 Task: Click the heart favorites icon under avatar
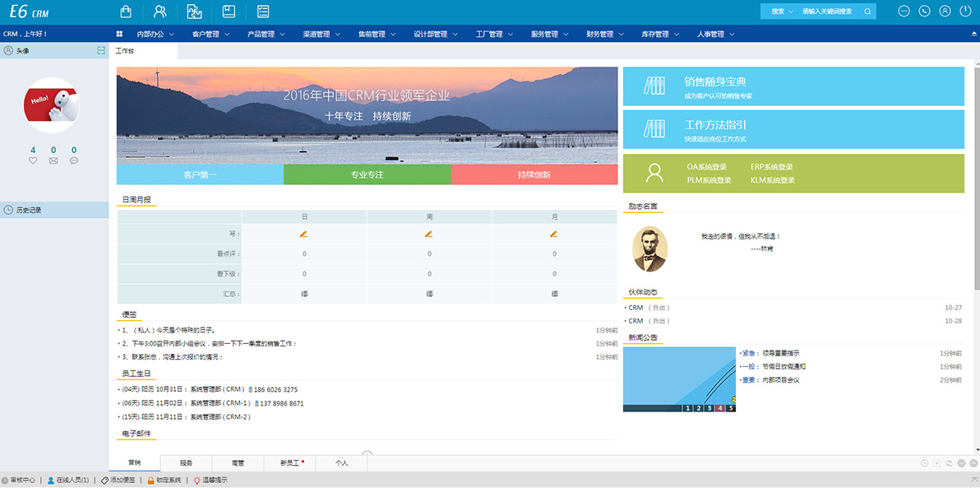(33, 160)
